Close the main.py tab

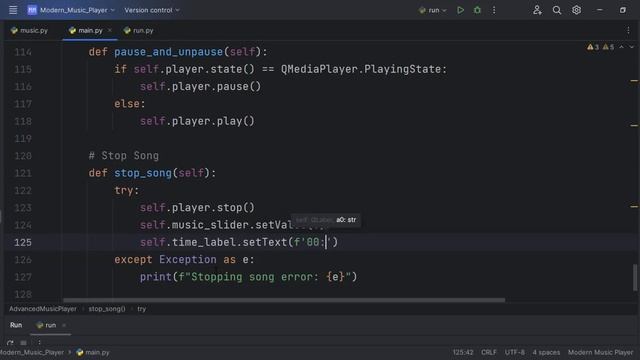point(109,31)
